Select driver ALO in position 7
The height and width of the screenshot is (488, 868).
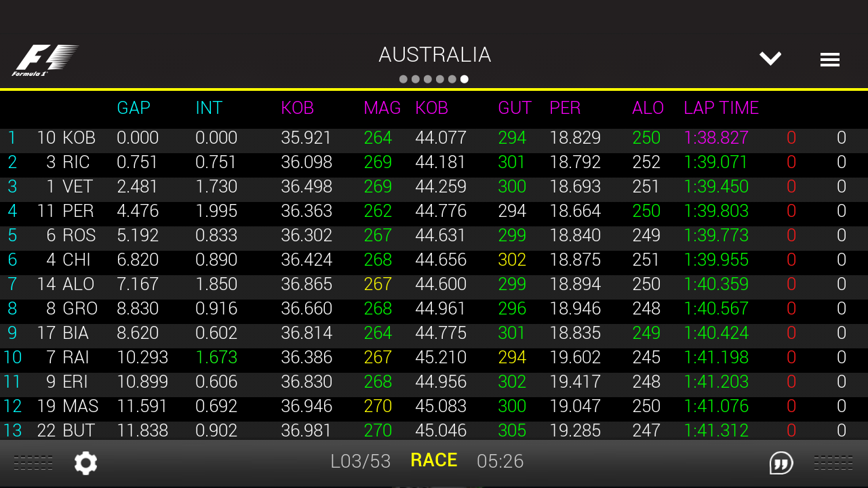(x=81, y=284)
